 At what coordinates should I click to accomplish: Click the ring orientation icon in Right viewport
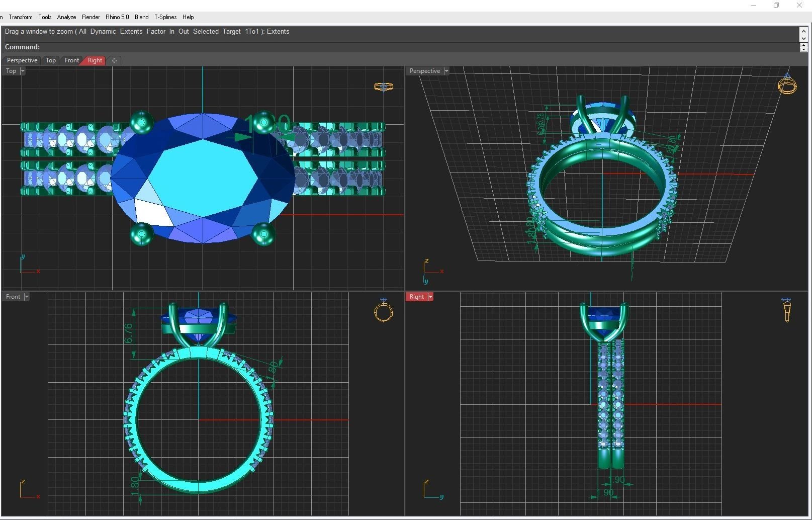[x=787, y=309]
